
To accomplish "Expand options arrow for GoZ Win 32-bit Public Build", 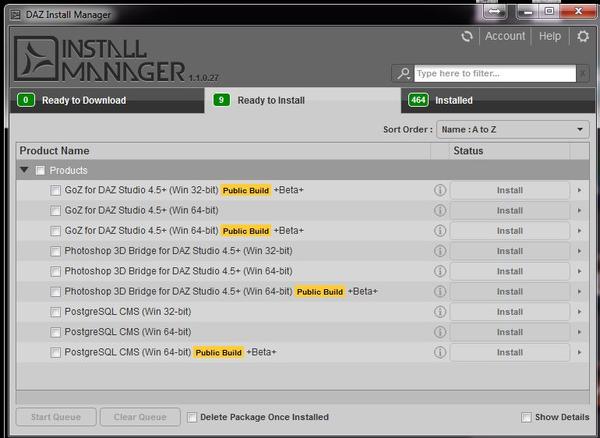I will click(x=580, y=190).
